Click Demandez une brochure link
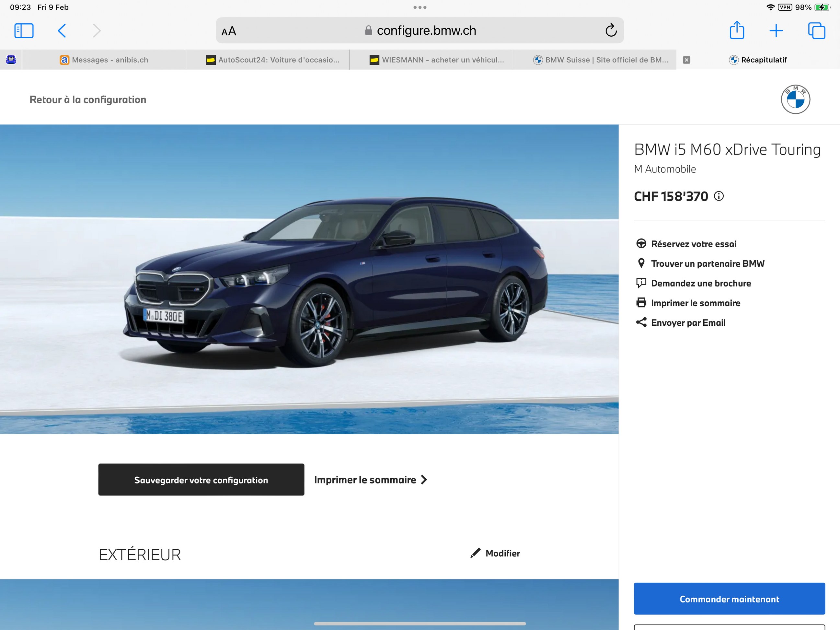The height and width of the screenshot is (630, 840). click(701, 283)
